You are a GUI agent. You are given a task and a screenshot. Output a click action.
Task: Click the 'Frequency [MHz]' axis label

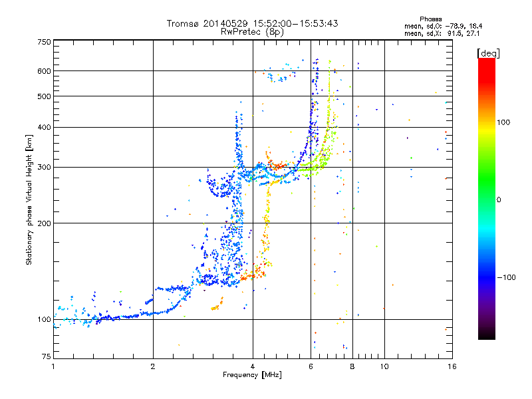point(252,375)
